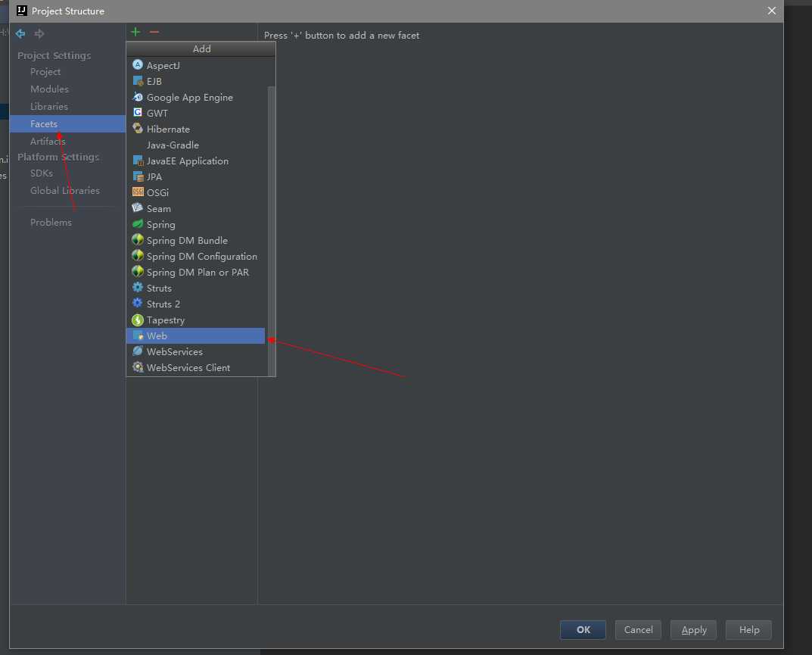
Task: Click the green plus add facet icon
Action: coord(135,32)
